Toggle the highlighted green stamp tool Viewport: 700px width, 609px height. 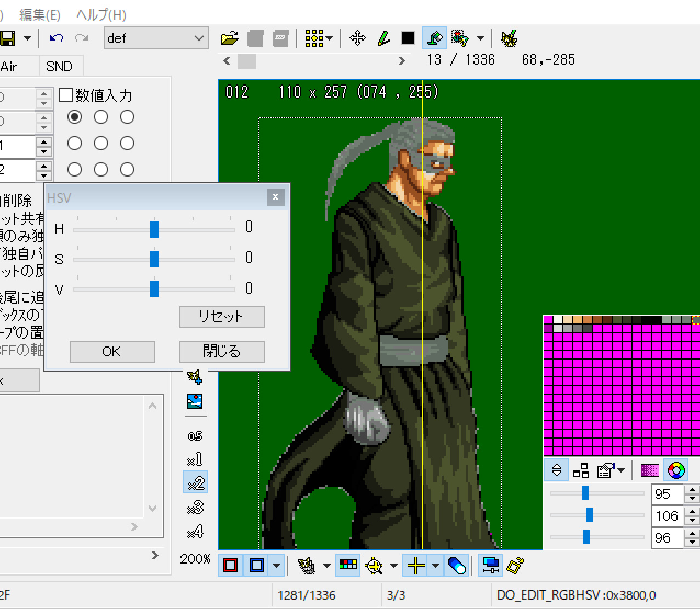click(434, 38)
